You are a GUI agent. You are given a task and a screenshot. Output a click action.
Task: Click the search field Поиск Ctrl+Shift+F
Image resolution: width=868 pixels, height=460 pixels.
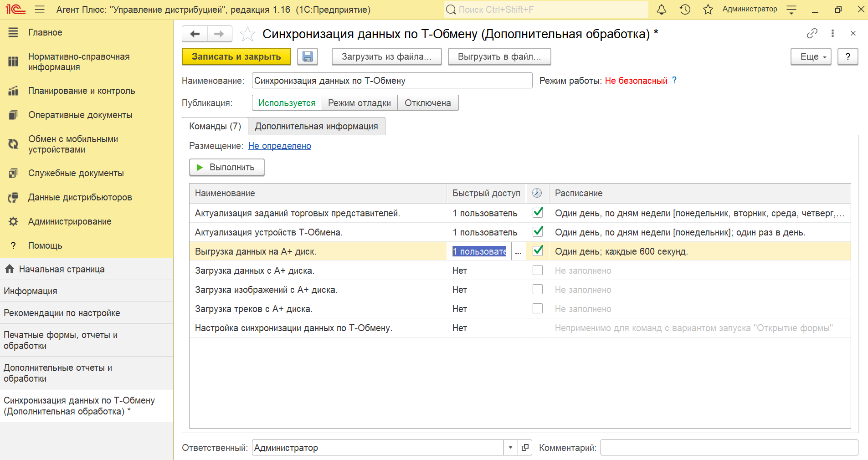click(546, 10)
